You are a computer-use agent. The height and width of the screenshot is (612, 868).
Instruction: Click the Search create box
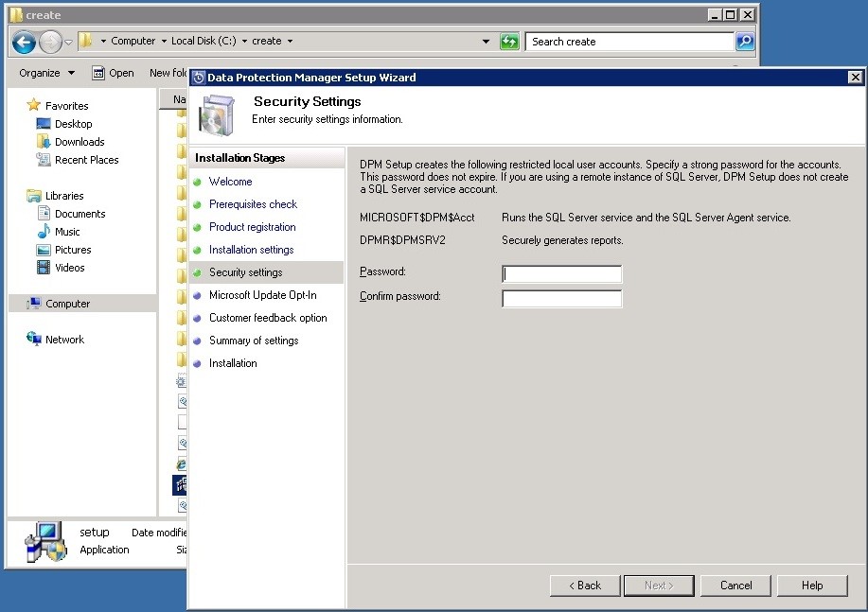[x=629, y=42]
